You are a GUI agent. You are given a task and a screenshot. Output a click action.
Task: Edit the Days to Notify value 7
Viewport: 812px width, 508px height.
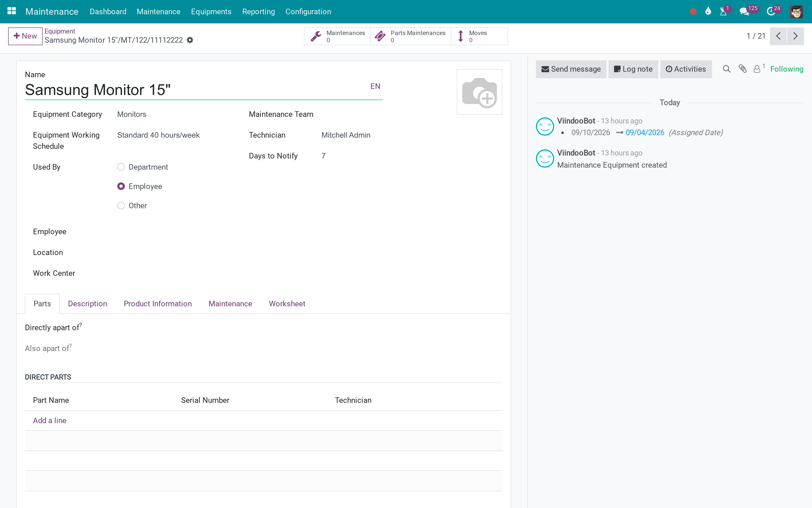(352, 156)
